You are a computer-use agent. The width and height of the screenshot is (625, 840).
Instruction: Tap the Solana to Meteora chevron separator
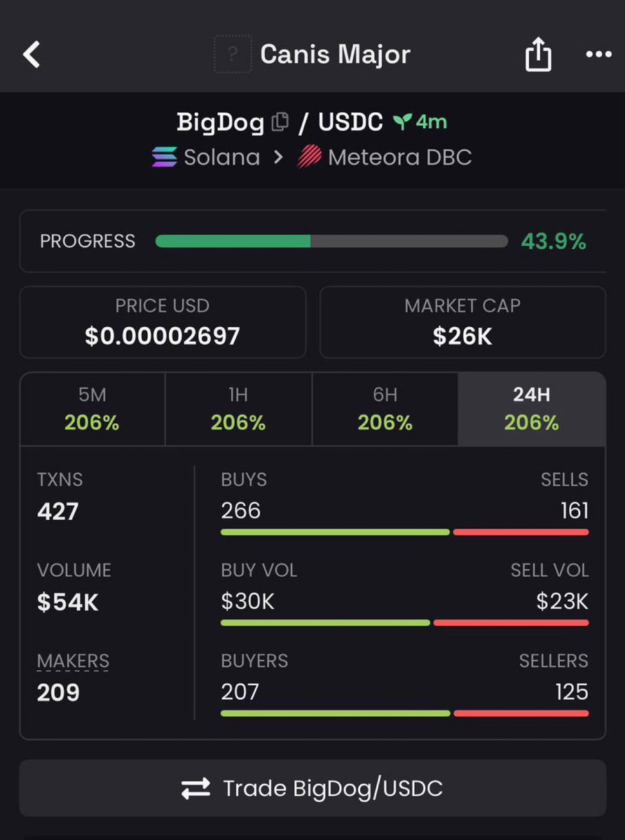point(278,158)
